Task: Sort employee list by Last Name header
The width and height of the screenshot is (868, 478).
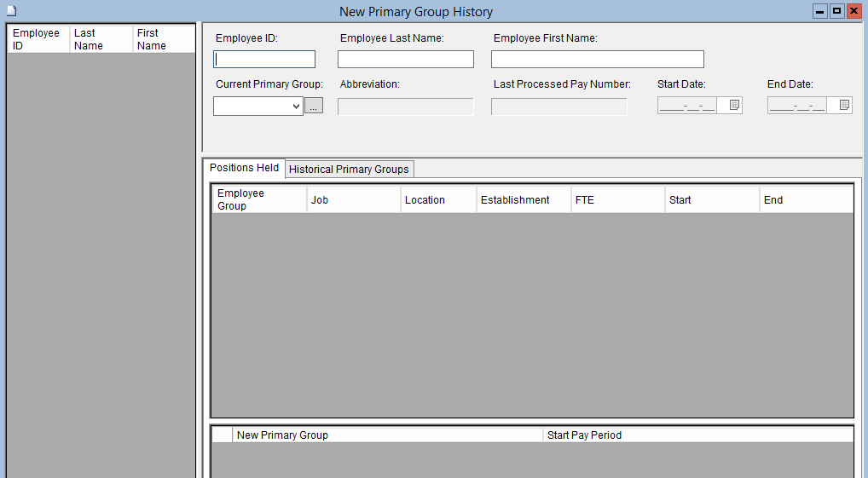Action: point(101,39)
